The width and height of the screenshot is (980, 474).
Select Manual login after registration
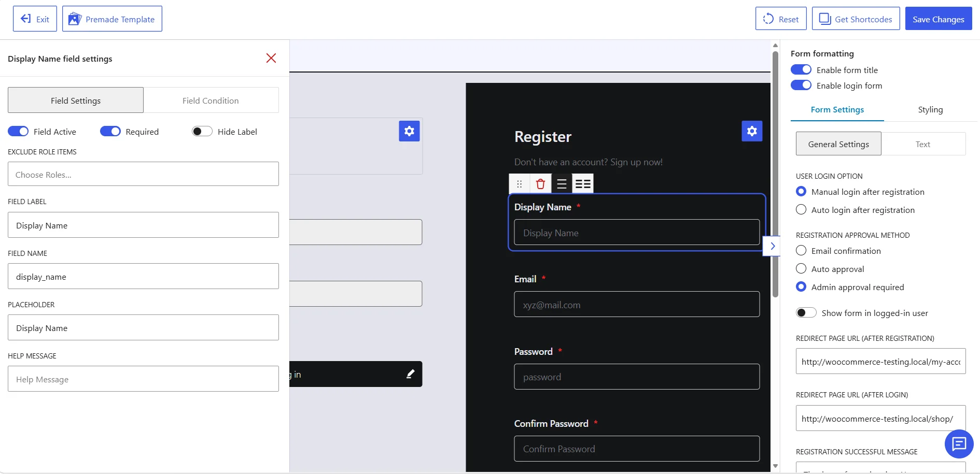801,192
